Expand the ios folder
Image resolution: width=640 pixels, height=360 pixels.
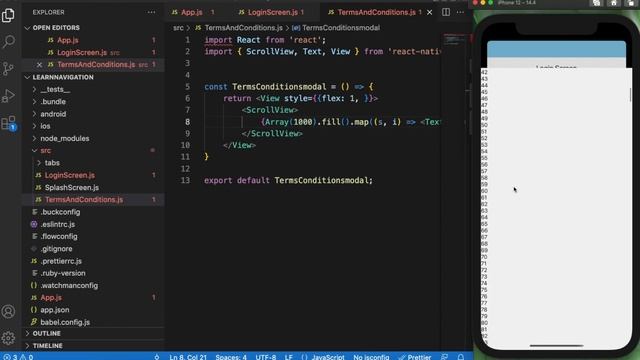45,126
